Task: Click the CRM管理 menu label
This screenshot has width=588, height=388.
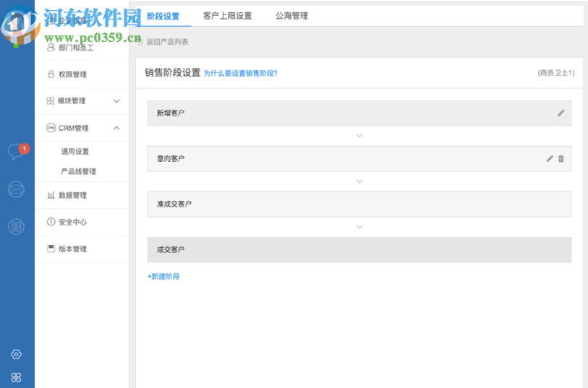Action: coord(74,128)
